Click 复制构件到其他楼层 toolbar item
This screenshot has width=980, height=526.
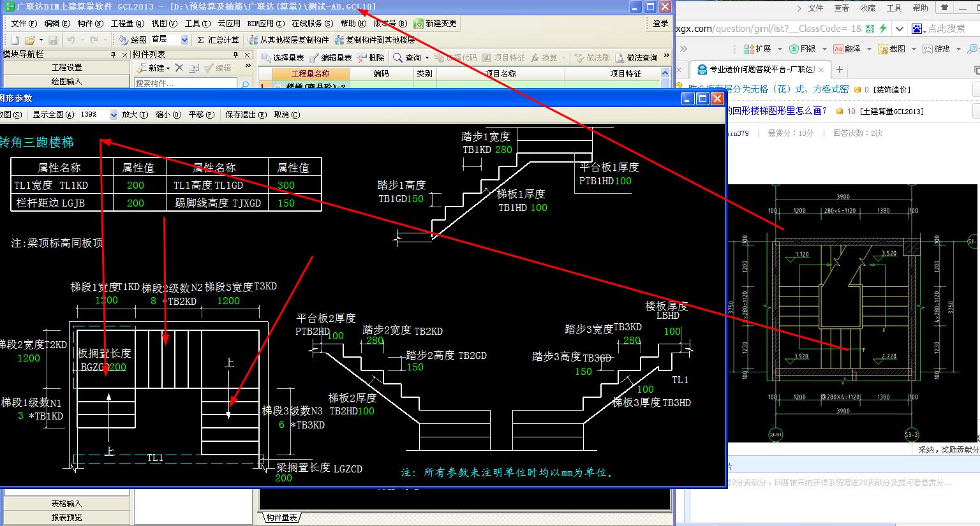(x=375, y=40)
